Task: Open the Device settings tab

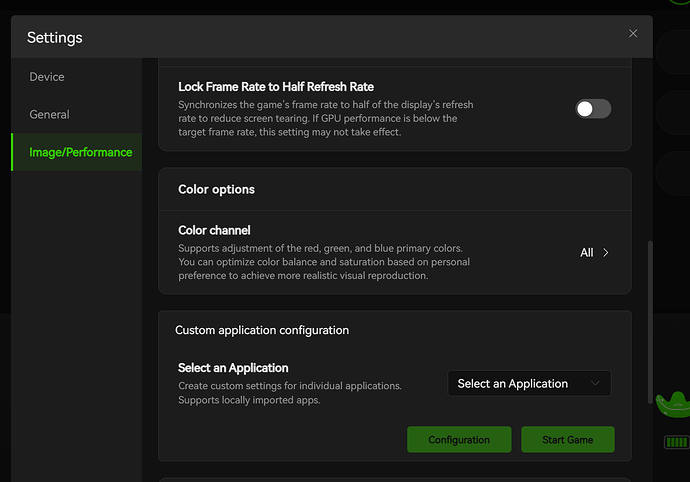Action: [76, 77]
